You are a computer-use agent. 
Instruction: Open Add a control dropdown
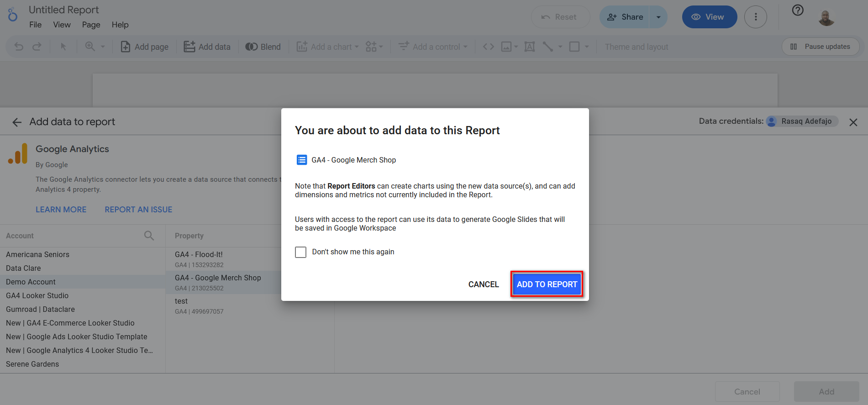433,47
